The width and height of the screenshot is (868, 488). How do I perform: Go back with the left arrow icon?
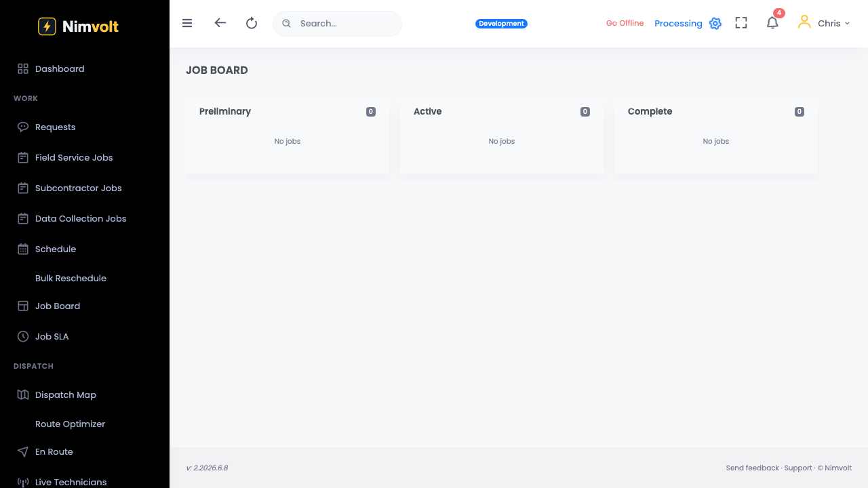(220, 23)
